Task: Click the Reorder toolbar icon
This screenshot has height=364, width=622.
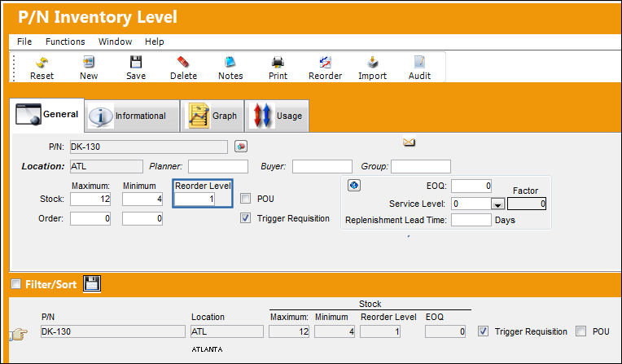Action: (x=325, y=63)
